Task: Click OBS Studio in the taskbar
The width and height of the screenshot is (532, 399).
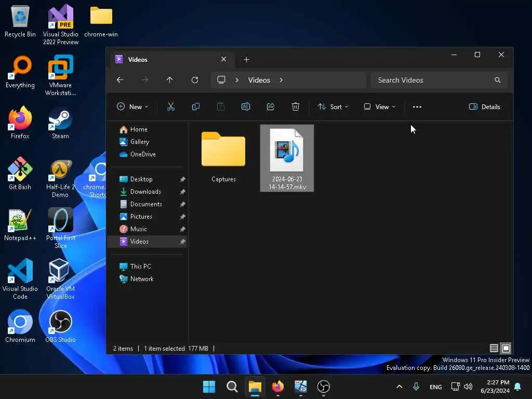Action: (x=323, y=387)
